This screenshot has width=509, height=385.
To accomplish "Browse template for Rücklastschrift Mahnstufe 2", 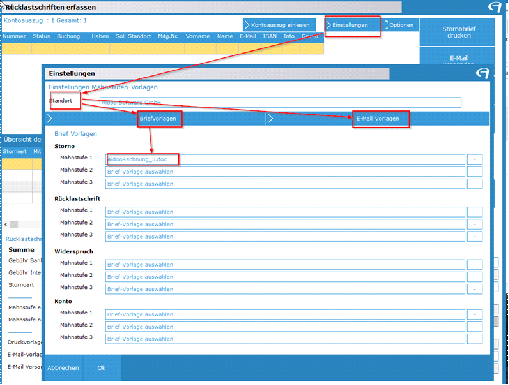I will tap(475, 224).
